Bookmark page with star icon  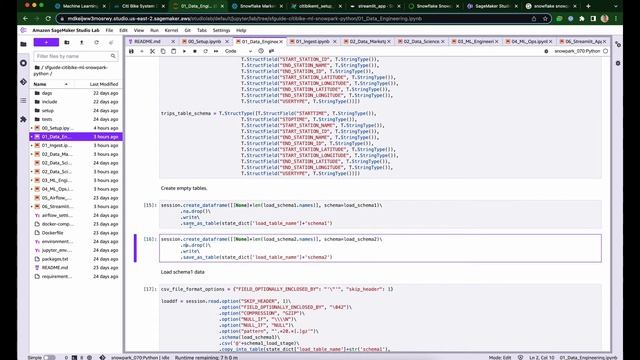tap(545, 19)
